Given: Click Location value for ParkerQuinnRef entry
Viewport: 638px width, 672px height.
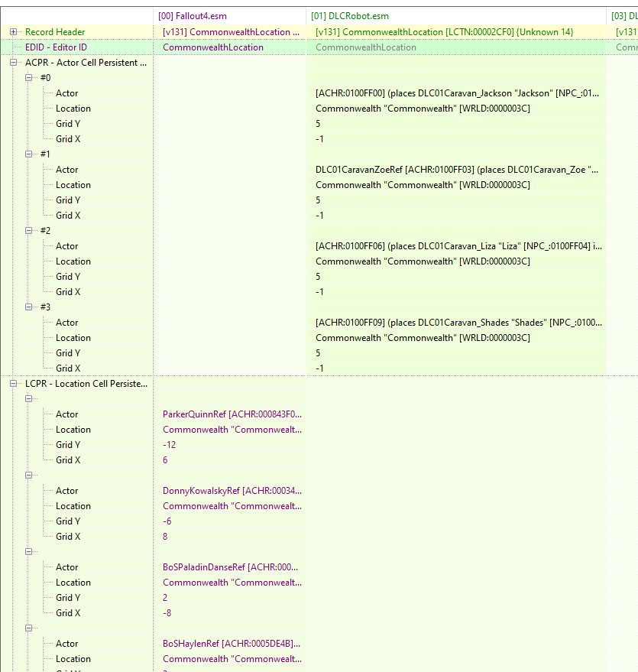Looking at the screenshot, I should coord(232,430).
